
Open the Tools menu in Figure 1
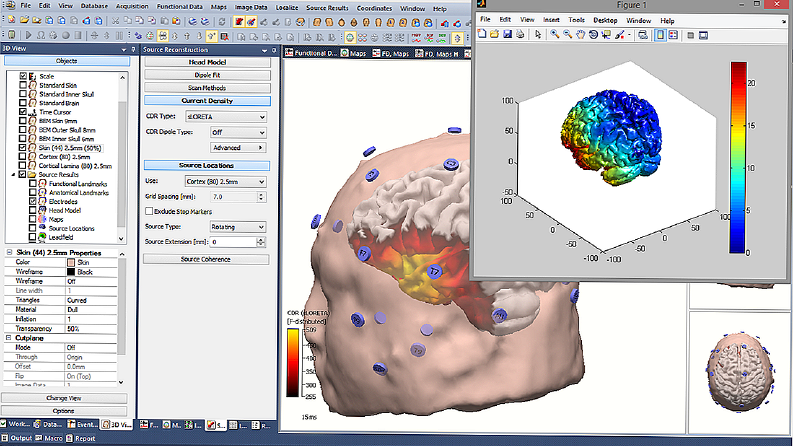(x=576, y=20)
